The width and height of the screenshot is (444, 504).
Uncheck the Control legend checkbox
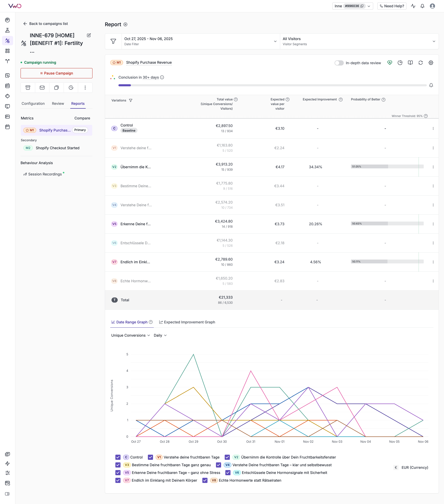point(118,457)
